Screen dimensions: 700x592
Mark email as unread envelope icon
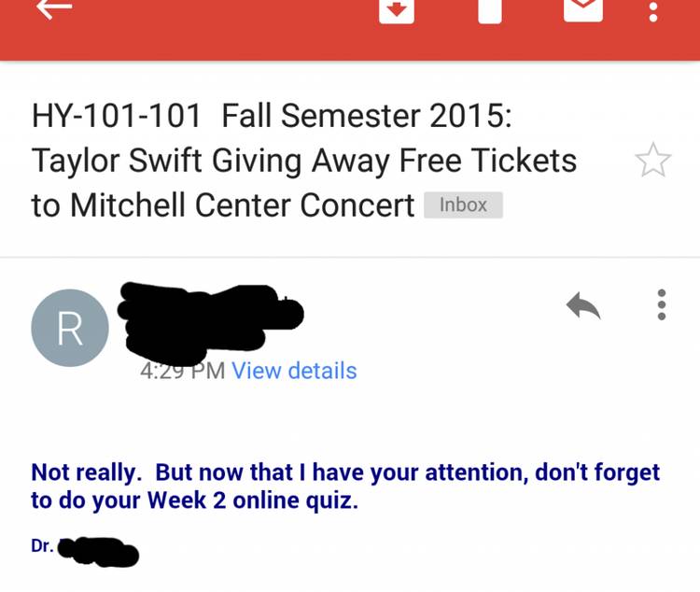(x=583, y=9)
